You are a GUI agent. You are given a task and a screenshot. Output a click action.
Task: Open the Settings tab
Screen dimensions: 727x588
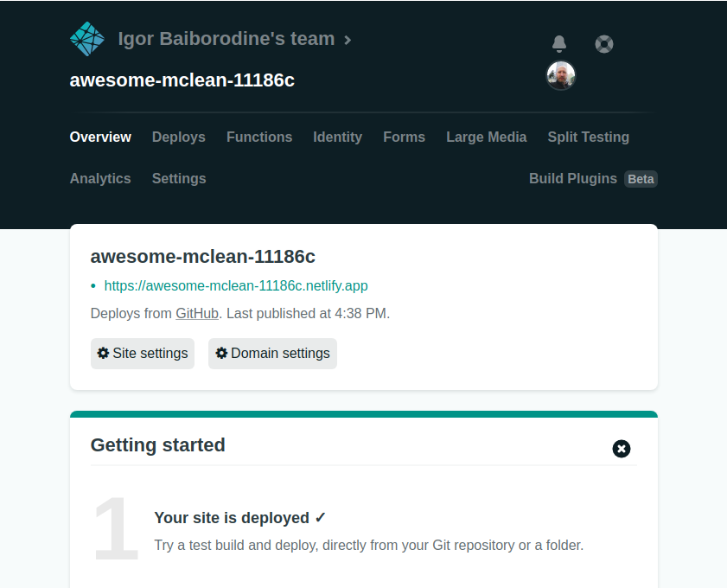[x=179, y=178]
